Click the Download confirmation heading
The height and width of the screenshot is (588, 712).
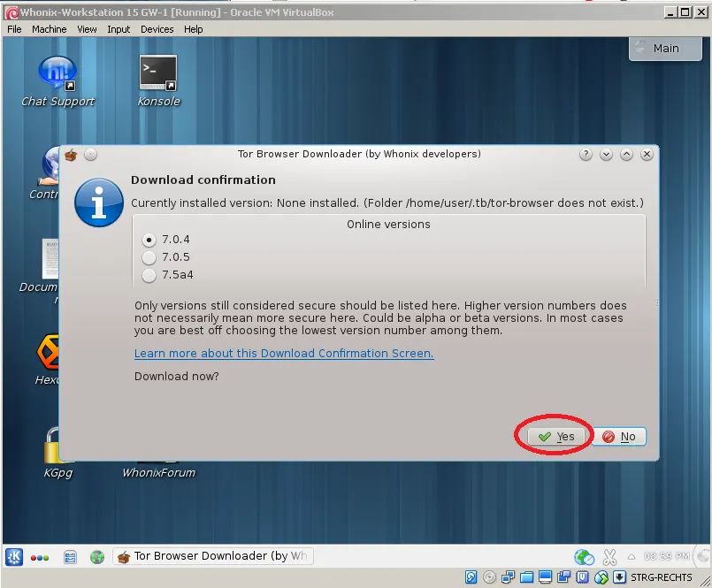pos(203,179)
